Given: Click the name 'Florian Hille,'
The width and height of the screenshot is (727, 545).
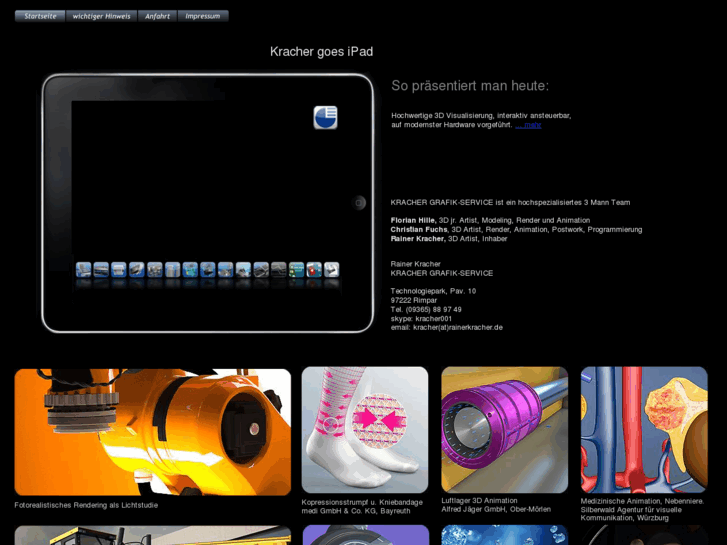Looking at the screenshot, I should (414, 220).
